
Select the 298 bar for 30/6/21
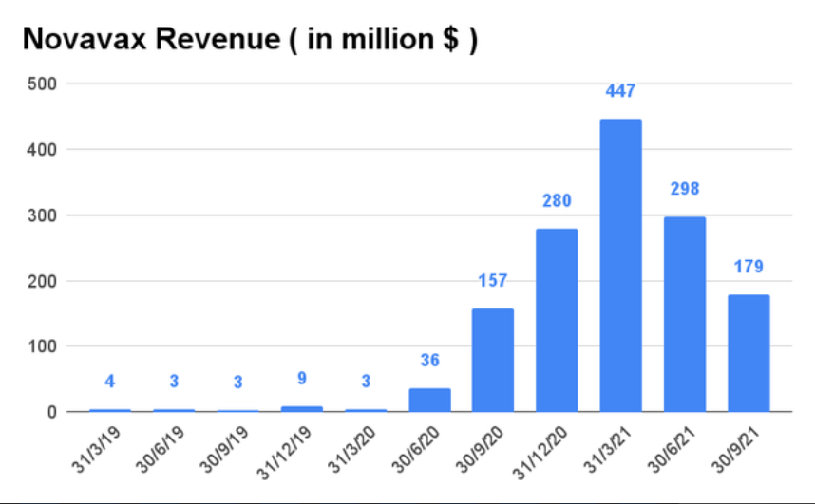pos(685,314)
